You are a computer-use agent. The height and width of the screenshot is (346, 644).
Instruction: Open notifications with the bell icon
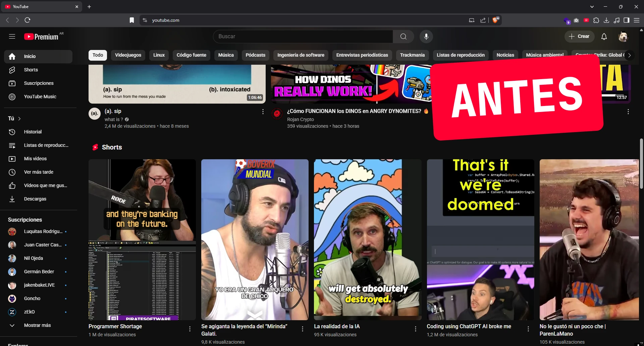pos(604,37)
